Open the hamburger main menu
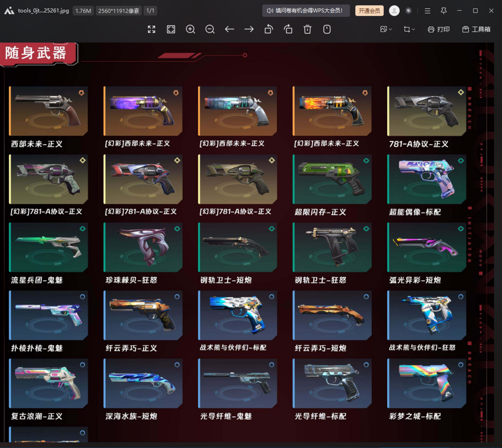This screenshot has height=448, width=502. [428, 11]
